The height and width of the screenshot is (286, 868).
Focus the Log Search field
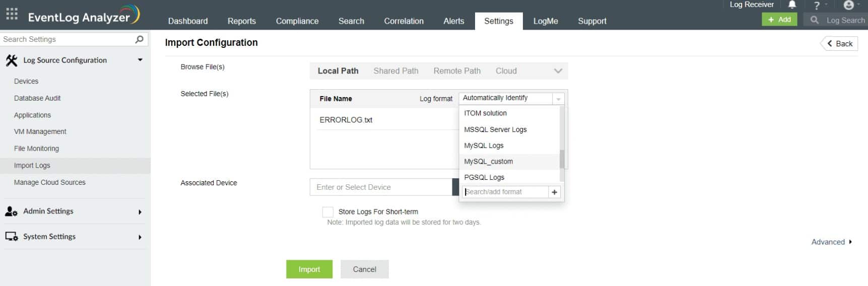(x=845, y=20)
